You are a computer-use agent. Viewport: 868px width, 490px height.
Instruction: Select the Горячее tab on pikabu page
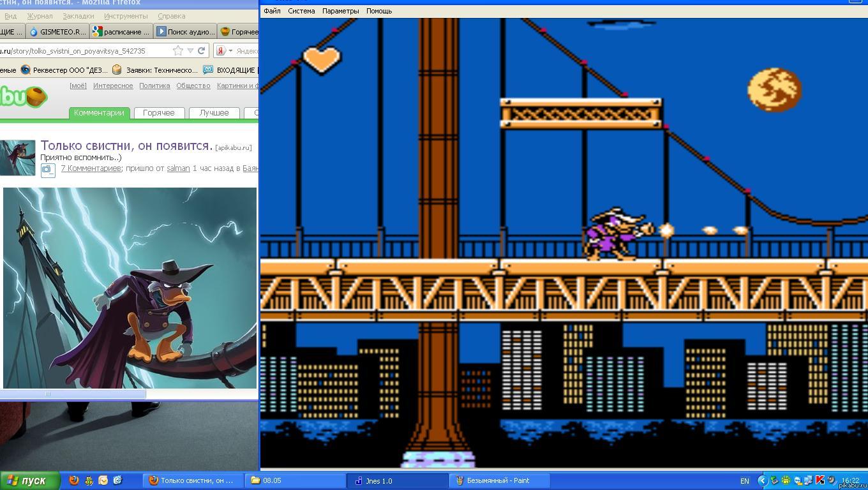coord(159,113)
